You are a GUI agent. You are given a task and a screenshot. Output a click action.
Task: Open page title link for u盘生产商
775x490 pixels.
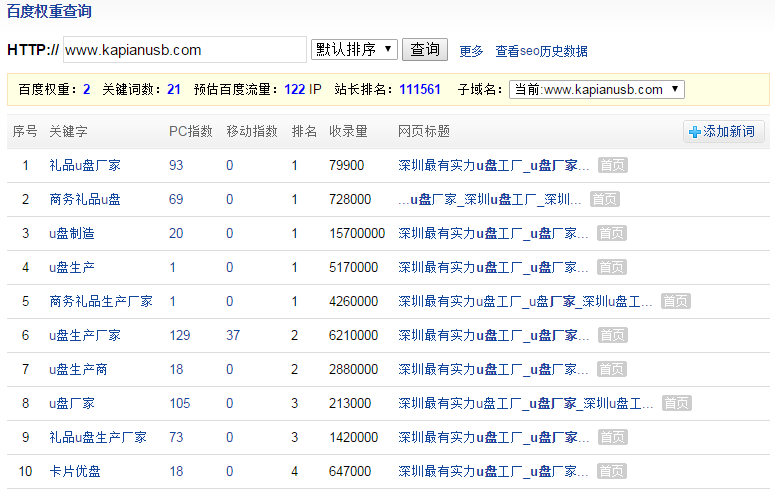click(493, 369)
